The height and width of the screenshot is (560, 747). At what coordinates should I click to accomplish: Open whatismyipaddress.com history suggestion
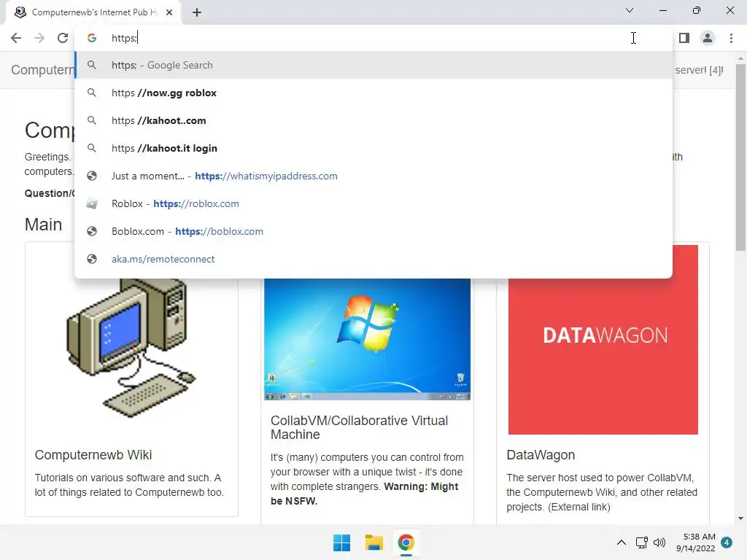click(x=373, y=176)
